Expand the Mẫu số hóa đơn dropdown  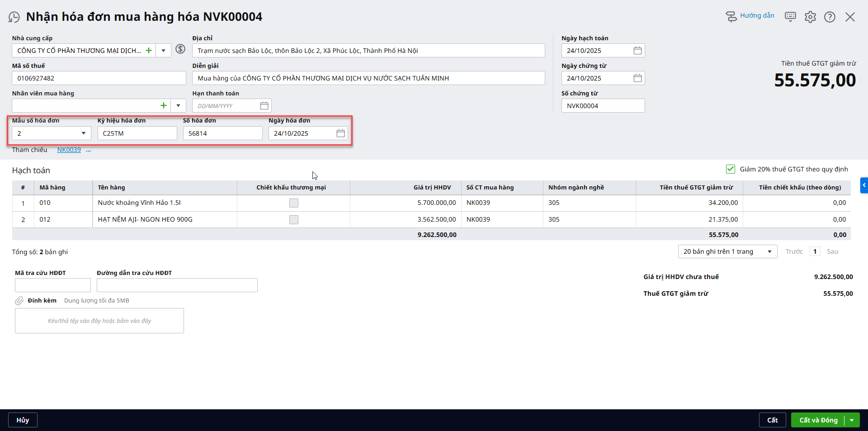pos(84,133)
